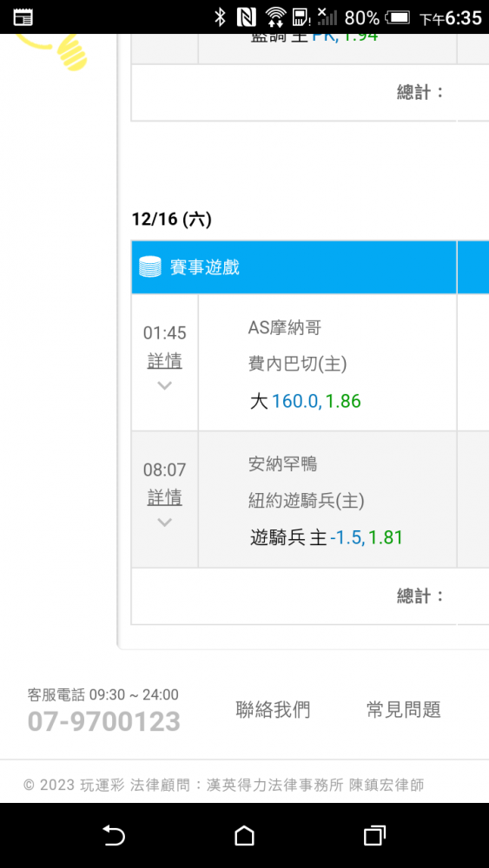Open 詳情 for the 01:45 AS摩納哥 match
The height and width of the screenshot is (868, 489).
(164, 361)
